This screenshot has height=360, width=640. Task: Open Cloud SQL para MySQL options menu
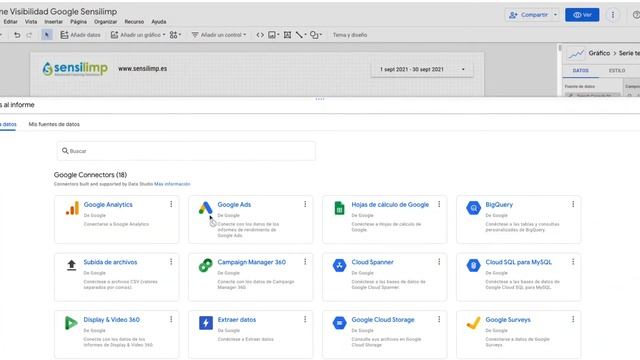point(573,262)
